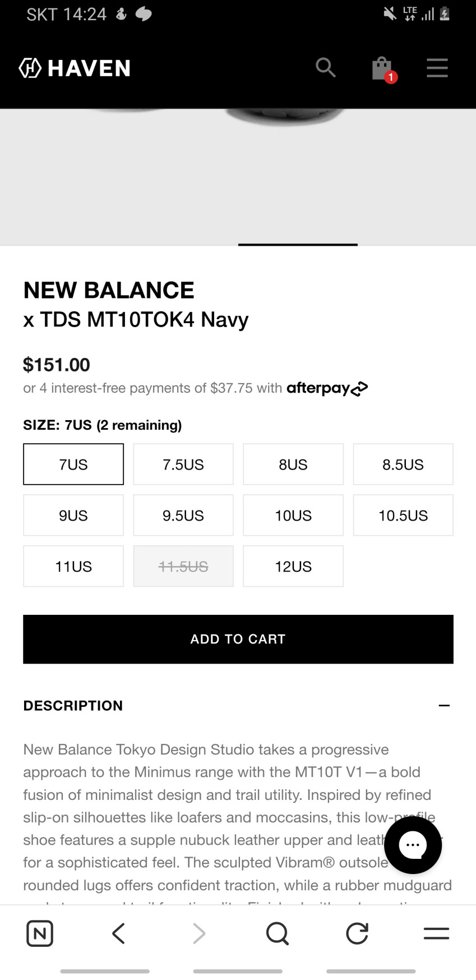Screen dimensions: 476x980
Task: Tap the product image carousel indicator
Action: pyautogui.click(x=298, y=245)
